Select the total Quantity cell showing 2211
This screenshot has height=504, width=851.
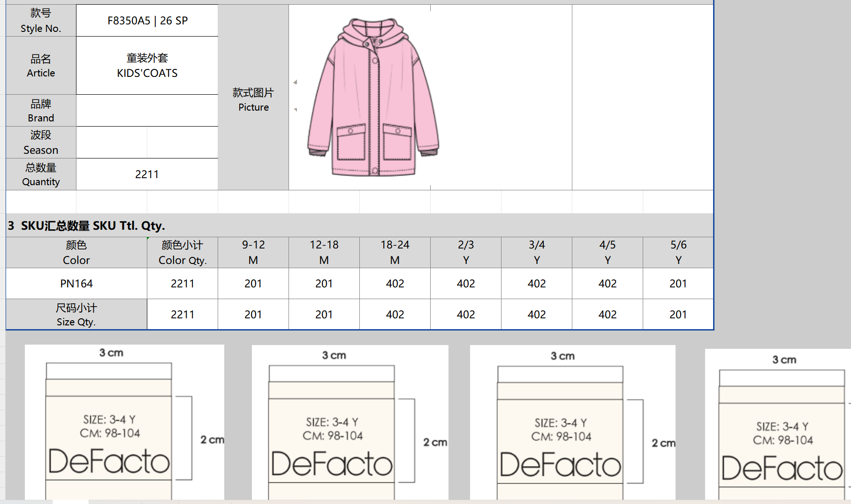[147, 174]
